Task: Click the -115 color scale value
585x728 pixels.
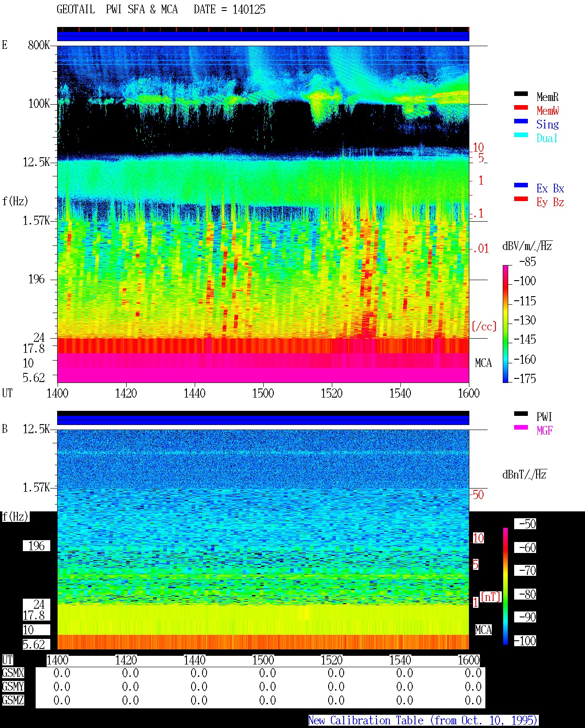Action: (525, 301)
